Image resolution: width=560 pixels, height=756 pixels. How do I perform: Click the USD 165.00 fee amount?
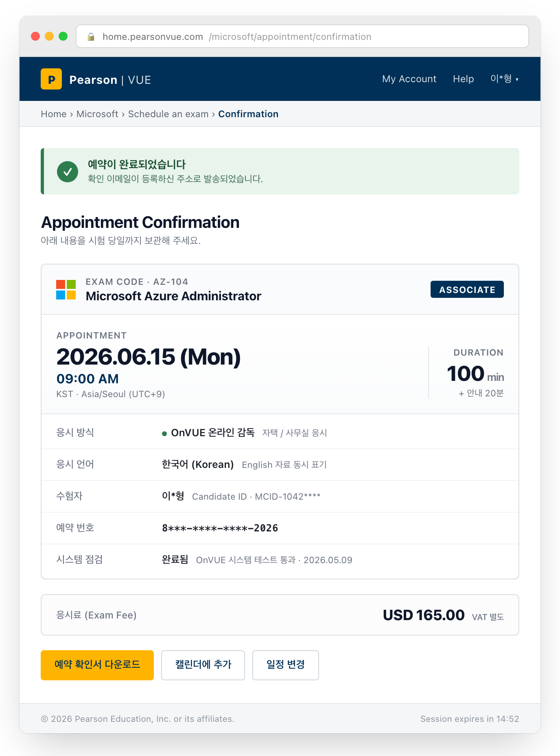tap(424, 615)
